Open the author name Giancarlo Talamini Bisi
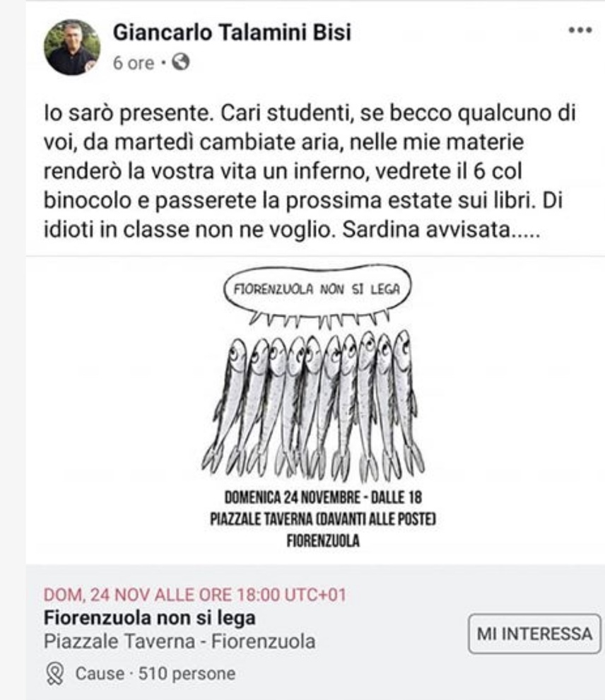The height and width of the screenshot is (700, 605). click(x=232, y=33)
